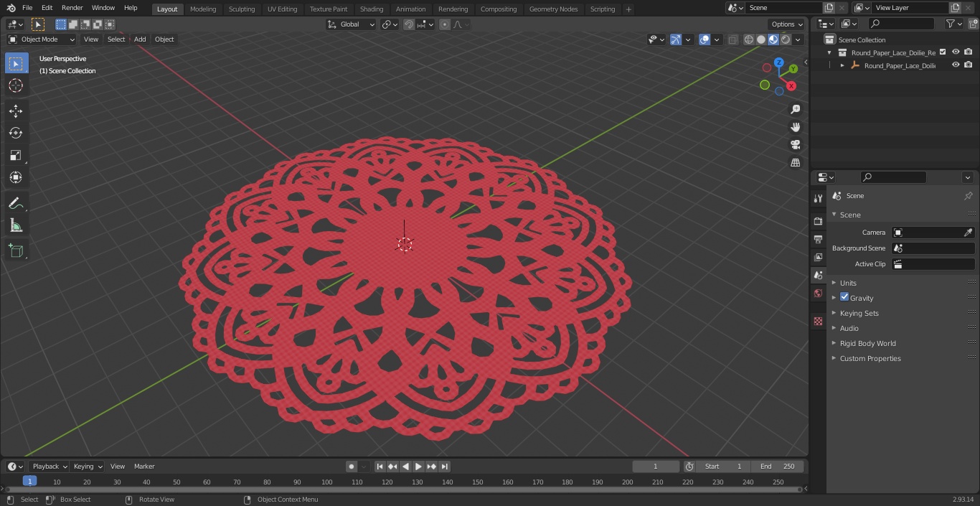
Task: Open the Tool properties tab
Action: point(818,199)
